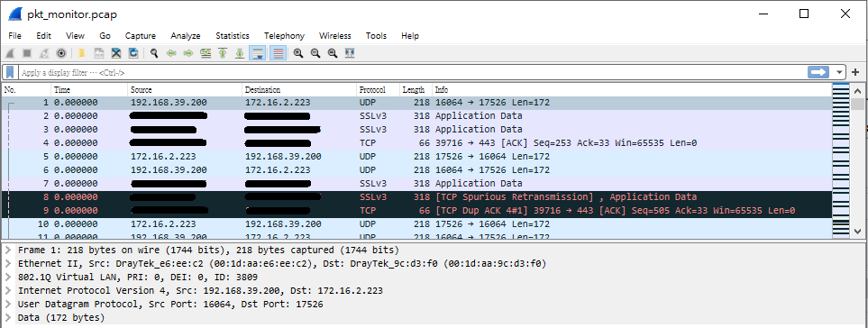Expand the Ethernet II details row
The width and height of the screenshot is (868, 328).
[8, 263]
